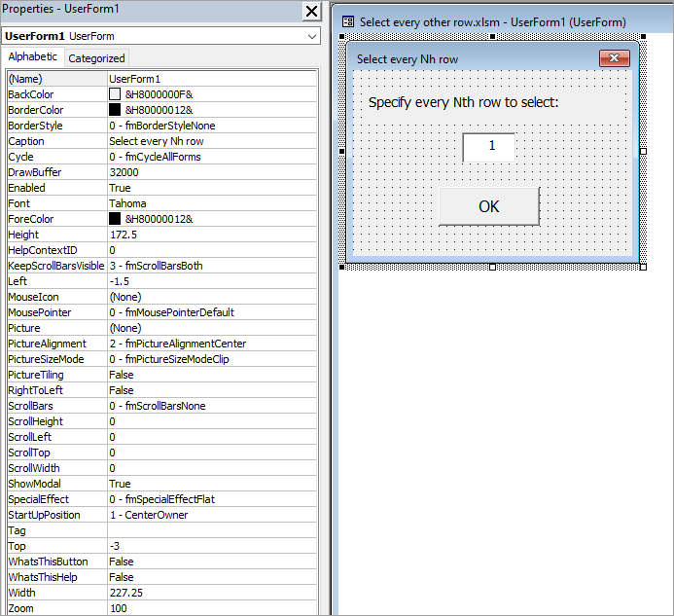The height and width of the screenshot is (616, 674).
Task: Click the BorderColor black swatch
Action: (115, 110)
